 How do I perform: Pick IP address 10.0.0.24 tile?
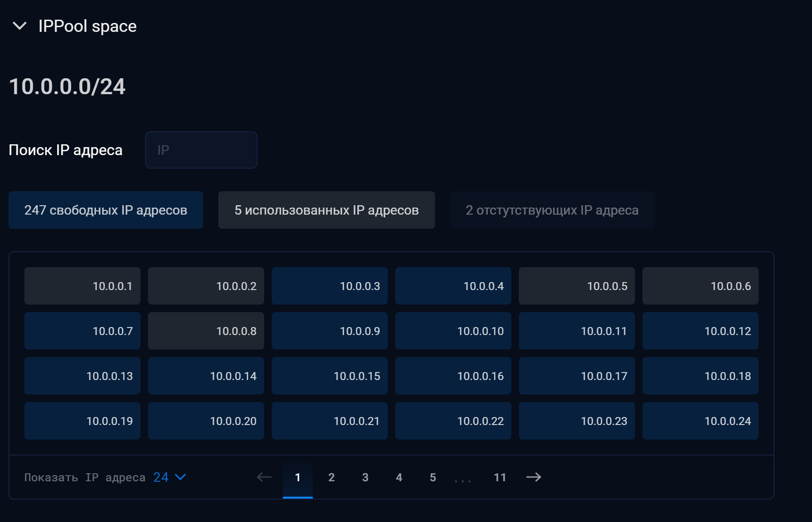(x=700, y=421)
